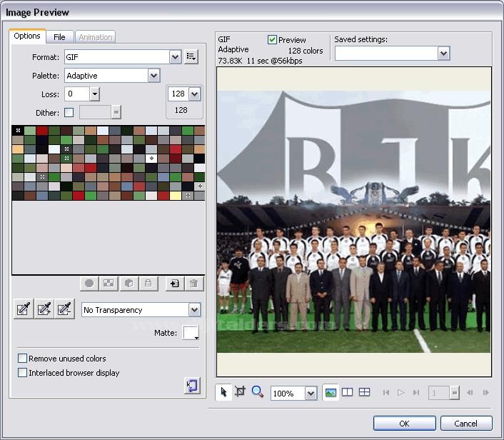
Task: Click the Loss value input field
Action: (77, 94)
